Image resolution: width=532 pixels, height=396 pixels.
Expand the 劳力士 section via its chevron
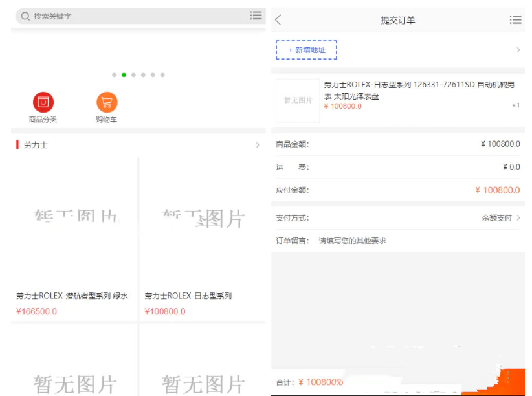click(257, 145)
